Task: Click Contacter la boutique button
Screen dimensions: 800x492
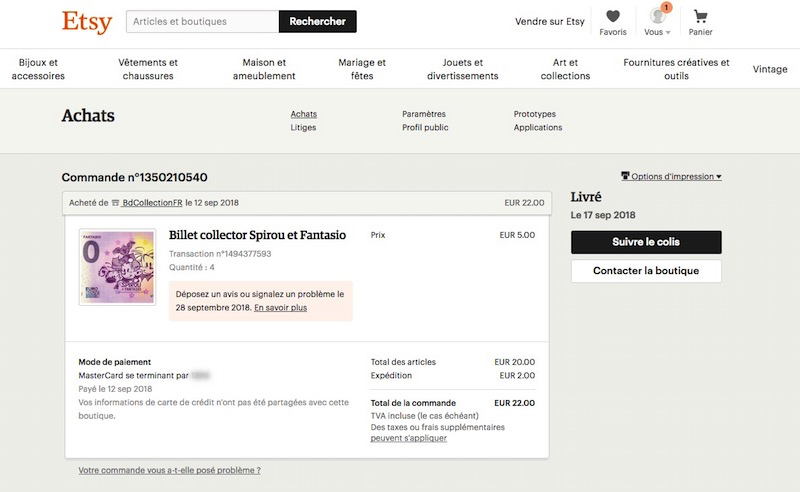Action: [645, 271]
